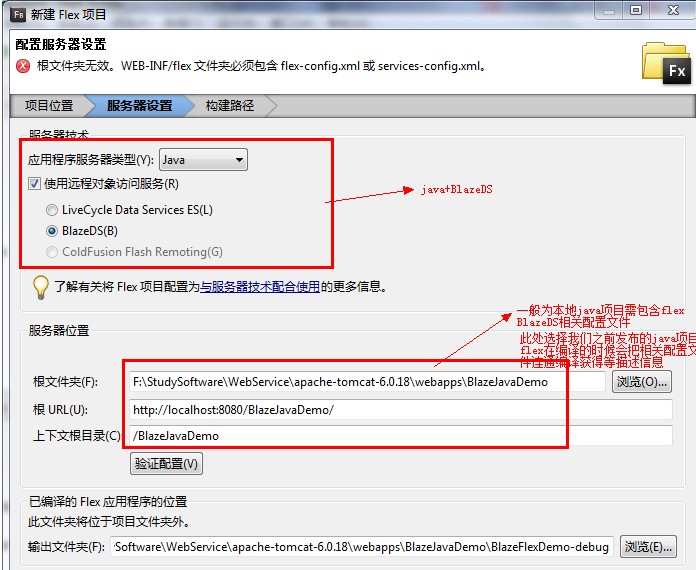Open the 应用程序服务器类型 Java dropdown
The height and width of the screenshot is (570, 696).
pos(203,160)
